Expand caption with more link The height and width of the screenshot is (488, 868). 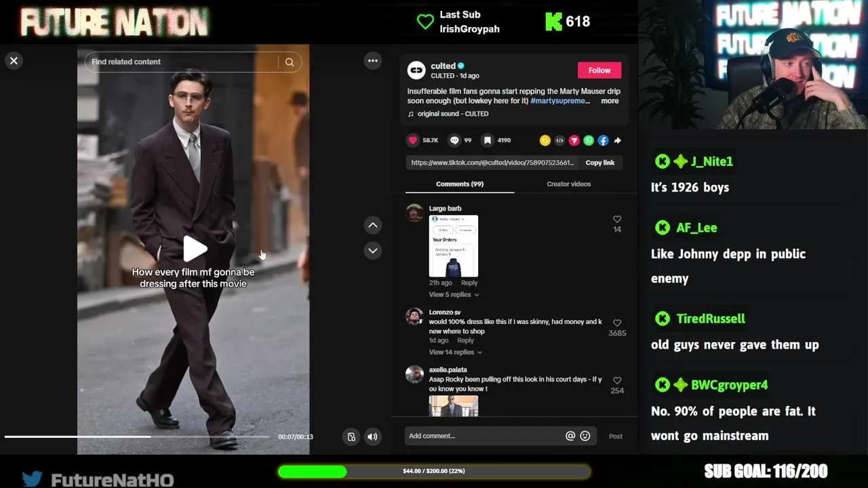coord(610,101)
